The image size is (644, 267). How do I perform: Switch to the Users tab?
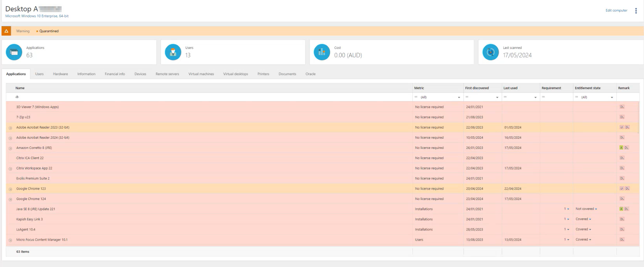click(39, 74)
